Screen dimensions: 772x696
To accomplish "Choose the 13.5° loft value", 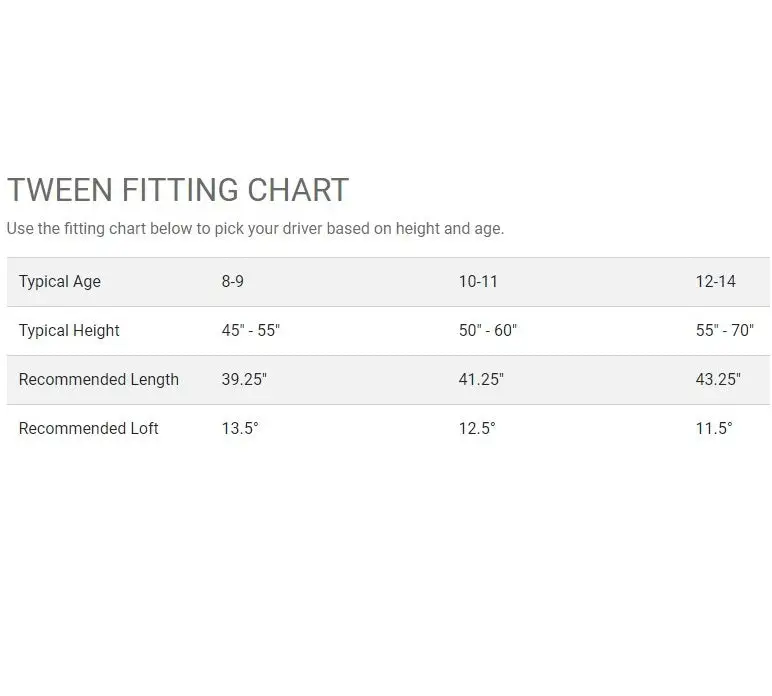I will click(x=240, y=428).
